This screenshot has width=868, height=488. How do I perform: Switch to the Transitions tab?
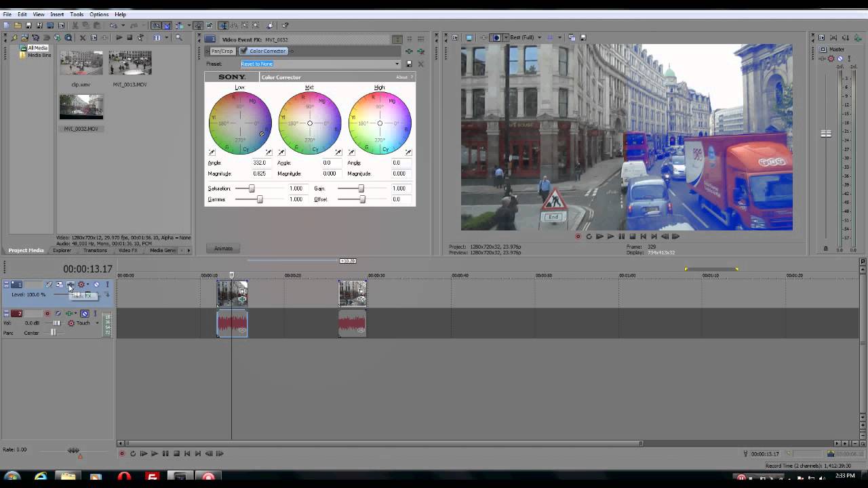point(95,251)
